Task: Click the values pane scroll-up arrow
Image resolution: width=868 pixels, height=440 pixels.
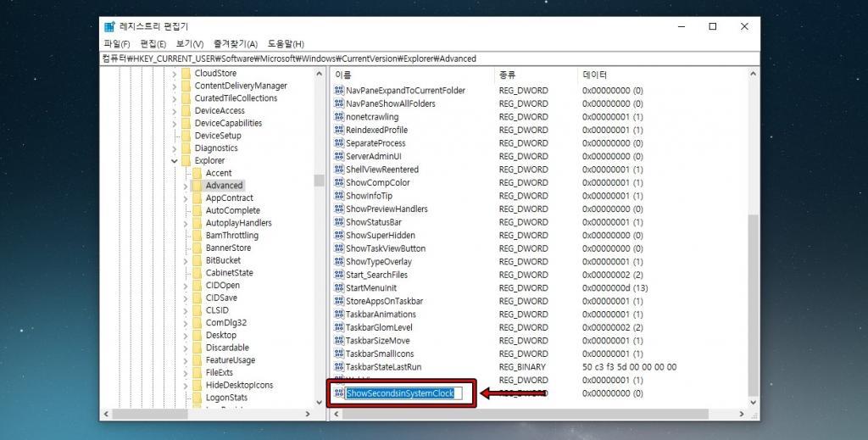Action: 753,74
